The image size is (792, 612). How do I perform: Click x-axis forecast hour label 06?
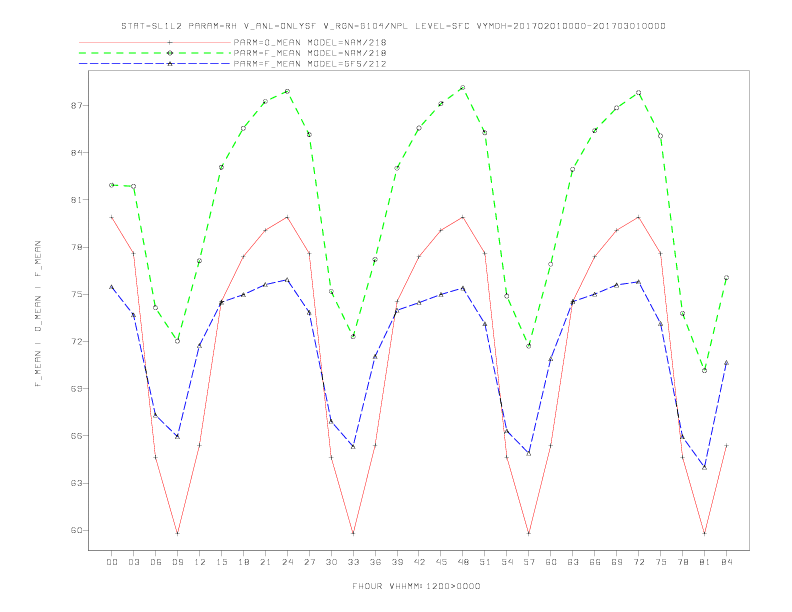pyautogui.click(x=156, y=562)
